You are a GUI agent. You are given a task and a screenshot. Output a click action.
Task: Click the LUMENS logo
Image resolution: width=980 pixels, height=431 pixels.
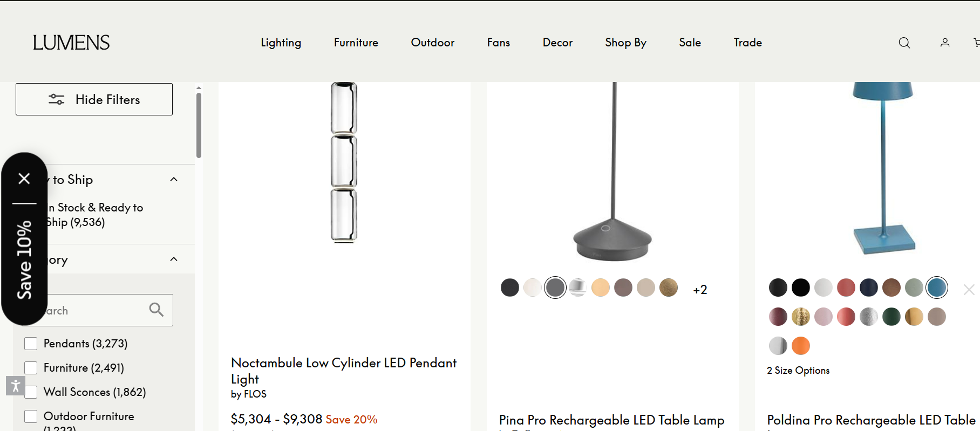point(71,43)
